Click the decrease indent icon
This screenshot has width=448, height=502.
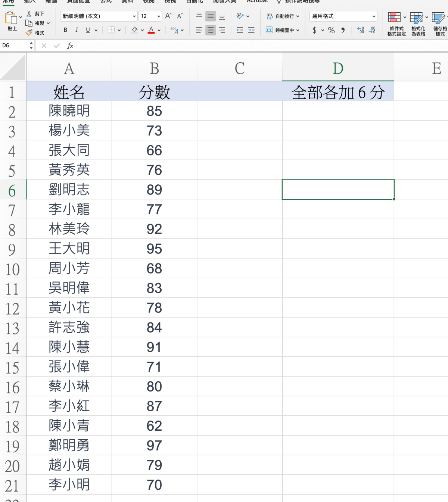click(x=240, y=30)
